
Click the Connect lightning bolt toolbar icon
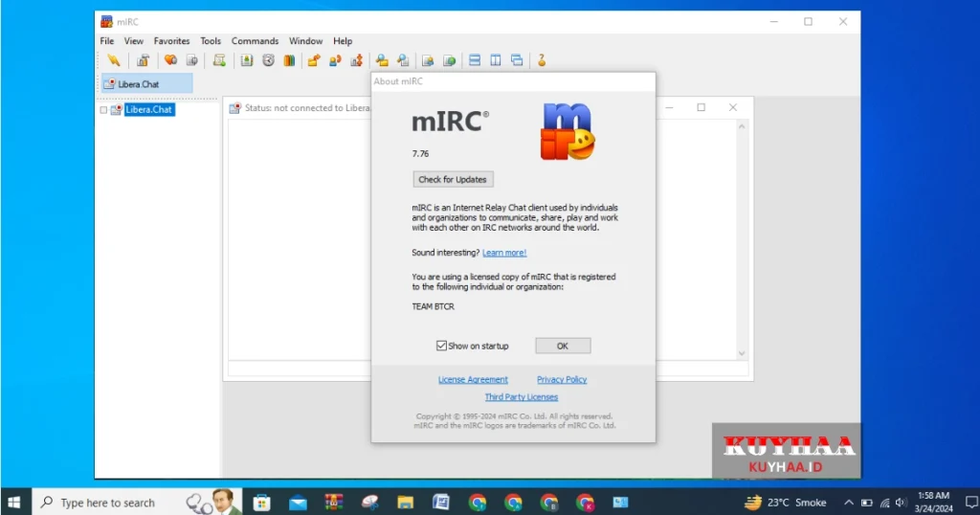tap(113, 60)
